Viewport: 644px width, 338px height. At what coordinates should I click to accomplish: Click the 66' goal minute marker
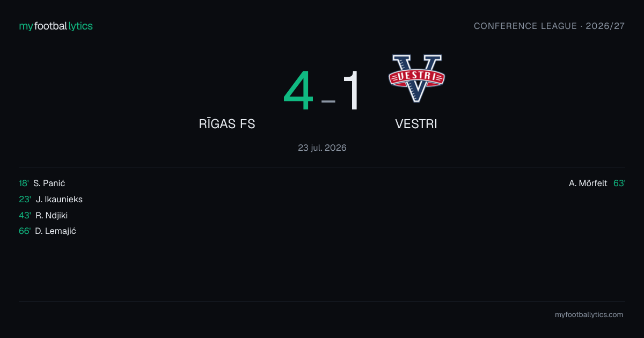point(25,231)
